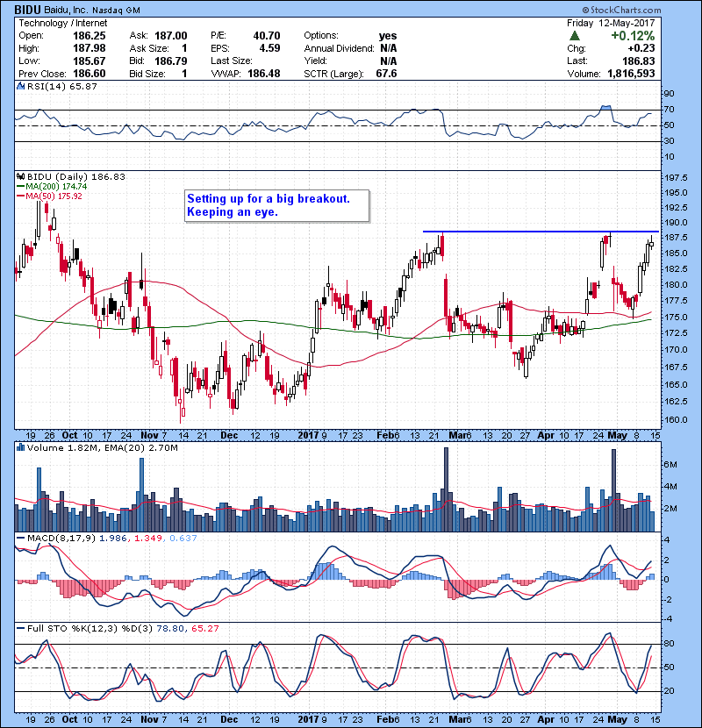
Task: Click the SCTR (Large) value 67.6
Action: click(386, 74)
